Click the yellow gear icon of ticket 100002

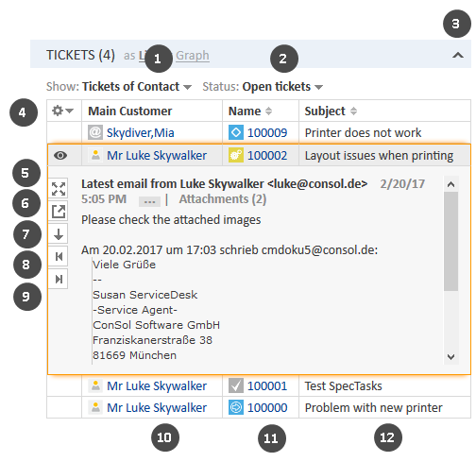[236, 155]
